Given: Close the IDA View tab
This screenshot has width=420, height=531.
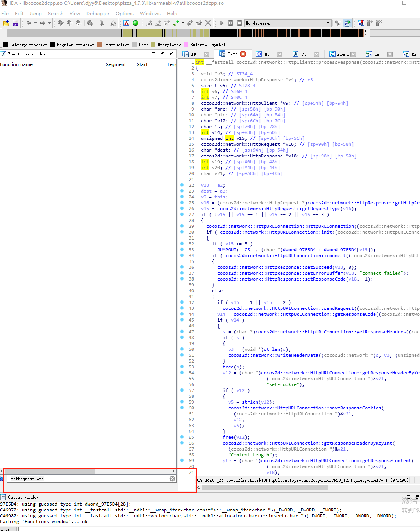Looking at the screenshot, I should 206,54.
